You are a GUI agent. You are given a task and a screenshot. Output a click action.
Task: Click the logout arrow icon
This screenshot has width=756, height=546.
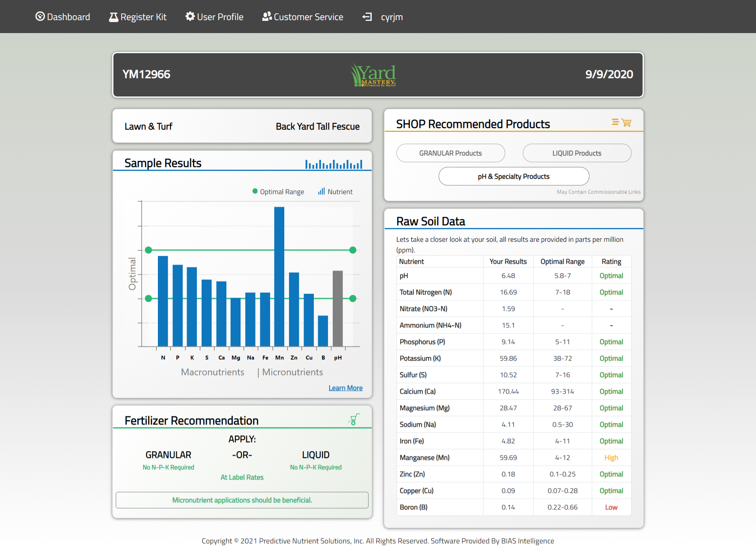click(x=367, y=17)
